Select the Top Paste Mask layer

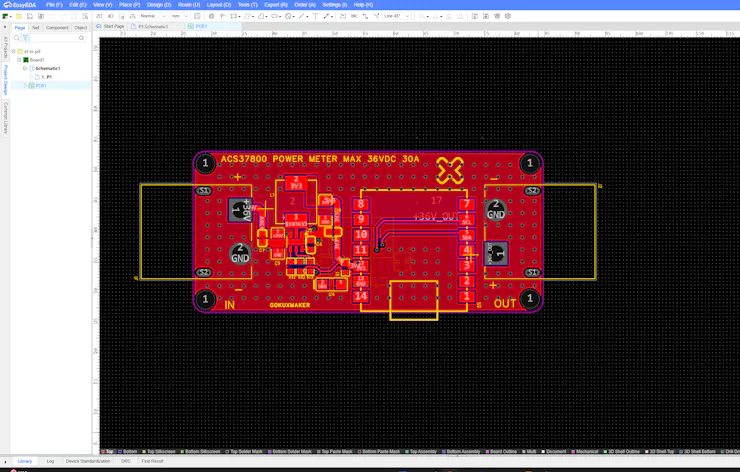334,452
